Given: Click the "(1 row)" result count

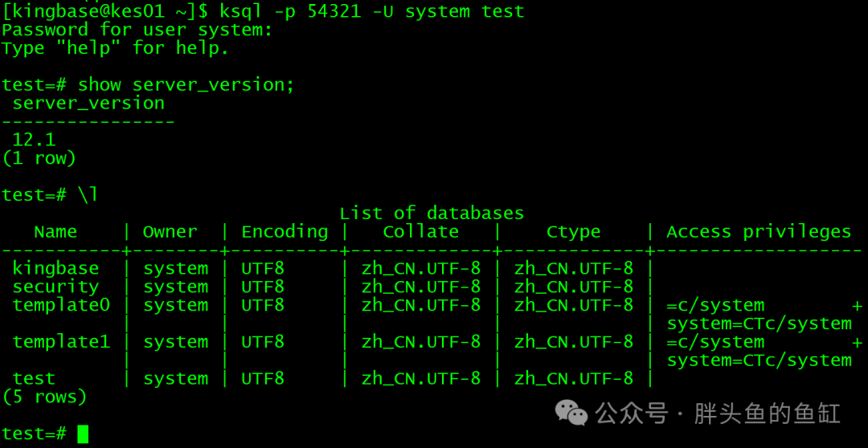Looking at the screenshot, I should pos(39,158).
